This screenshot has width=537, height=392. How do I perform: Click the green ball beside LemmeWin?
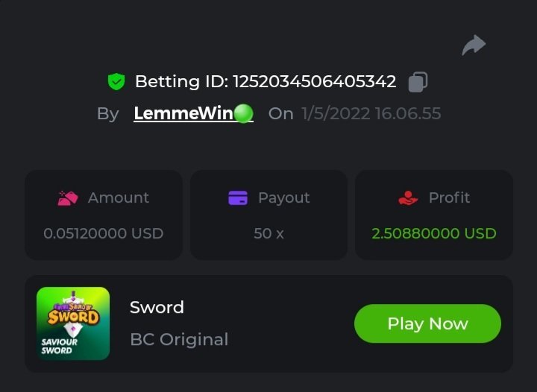244,113
